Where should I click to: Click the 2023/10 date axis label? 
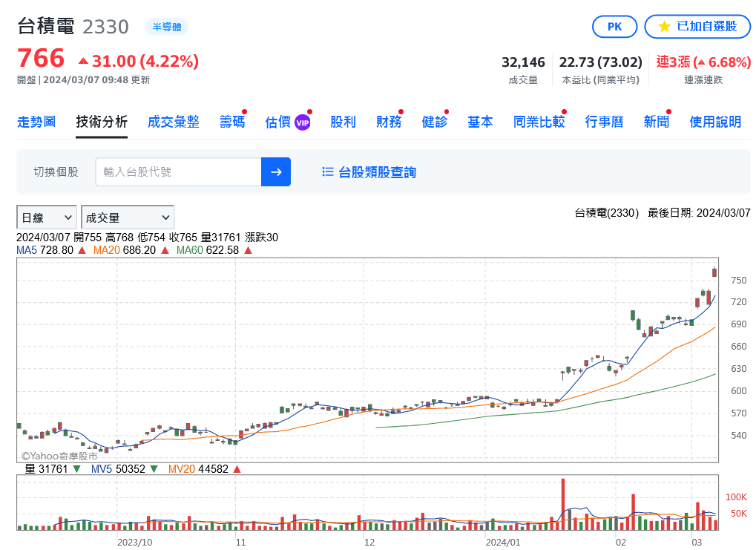coord(135,543)
